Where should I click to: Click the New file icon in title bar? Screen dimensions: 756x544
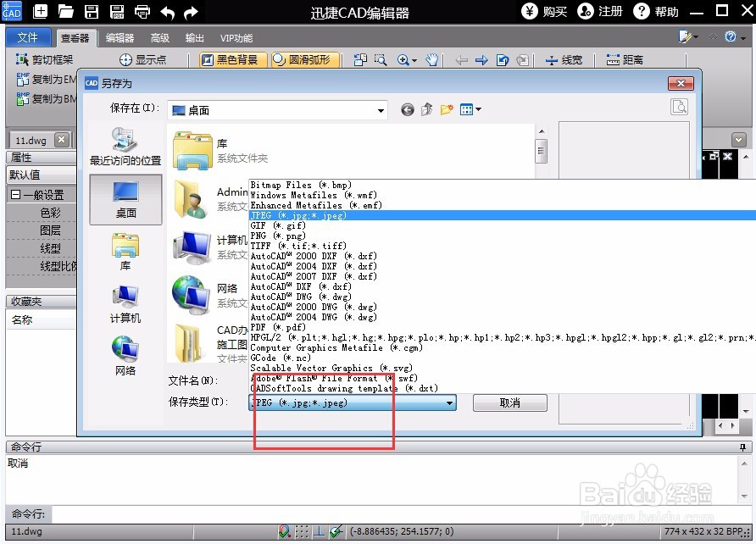(40, 11)
